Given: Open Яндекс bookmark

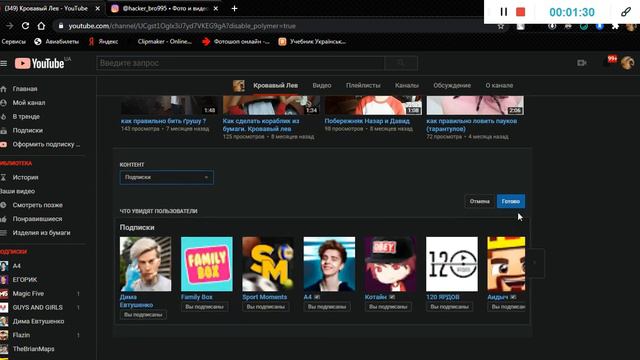Looking at the screenshot, I should click(x=104, y=42).
